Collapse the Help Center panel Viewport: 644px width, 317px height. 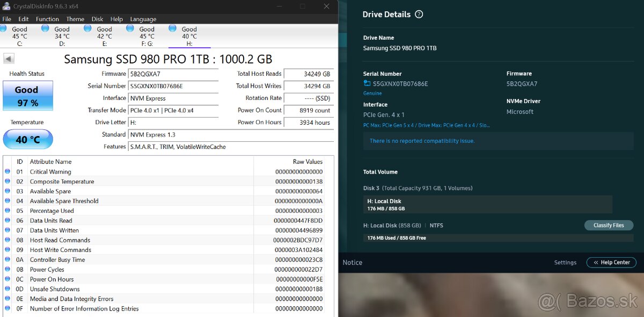point(611,262)
